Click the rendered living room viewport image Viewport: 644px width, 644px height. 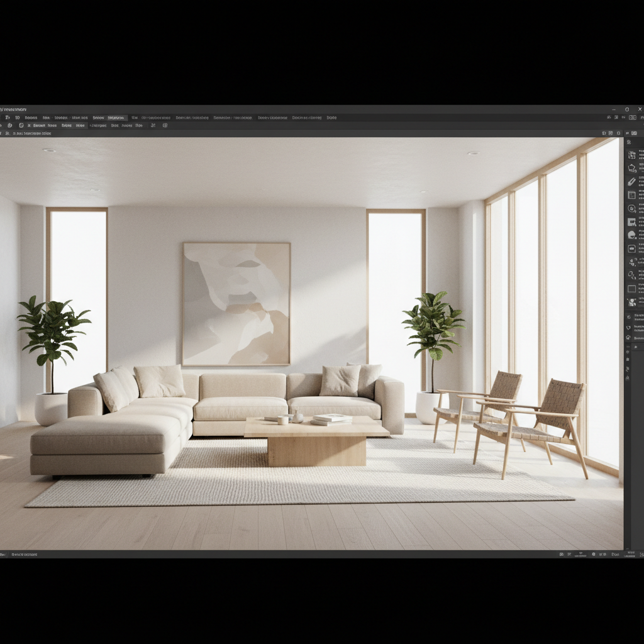click(x=311, y=343)
